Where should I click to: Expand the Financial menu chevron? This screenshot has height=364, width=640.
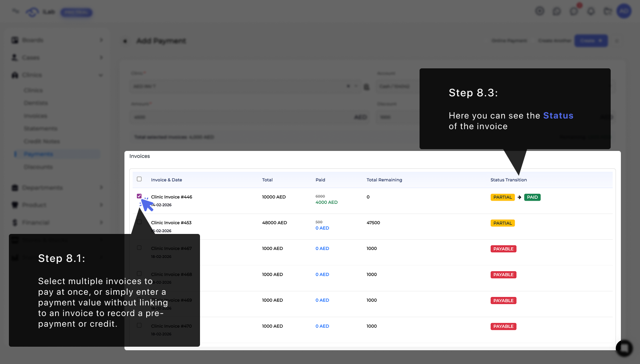(x=101, y=222)
